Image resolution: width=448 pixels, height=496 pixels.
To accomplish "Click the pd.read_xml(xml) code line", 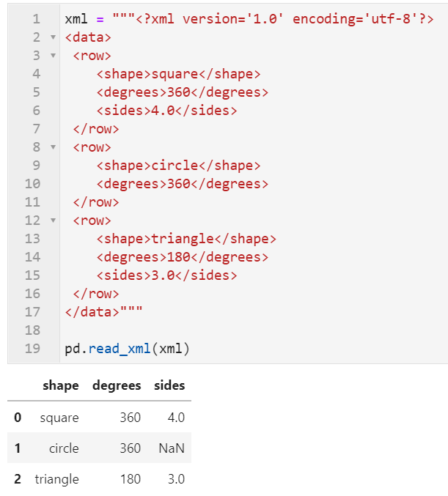I will click(x=127, y=349).
